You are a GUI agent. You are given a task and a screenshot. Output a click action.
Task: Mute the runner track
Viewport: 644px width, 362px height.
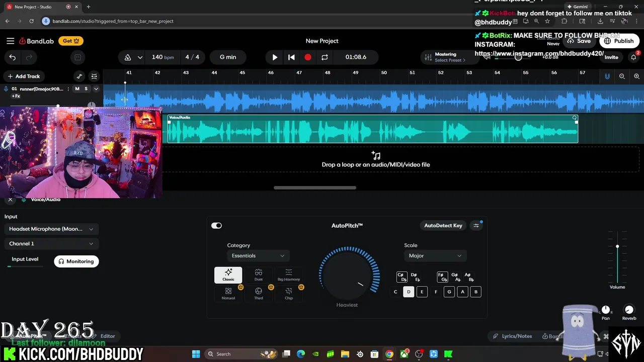77,89
